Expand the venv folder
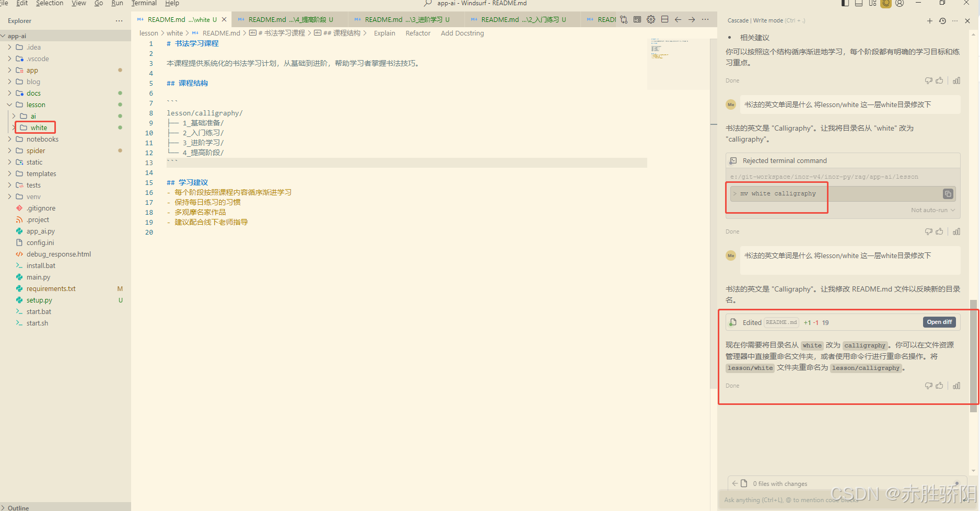The width and height of the screenshot is (980, 511). tap(9, 196)
